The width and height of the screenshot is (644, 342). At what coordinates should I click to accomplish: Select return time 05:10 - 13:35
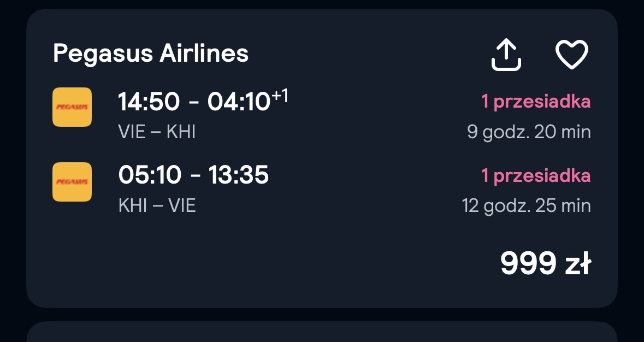coord(193,174)
